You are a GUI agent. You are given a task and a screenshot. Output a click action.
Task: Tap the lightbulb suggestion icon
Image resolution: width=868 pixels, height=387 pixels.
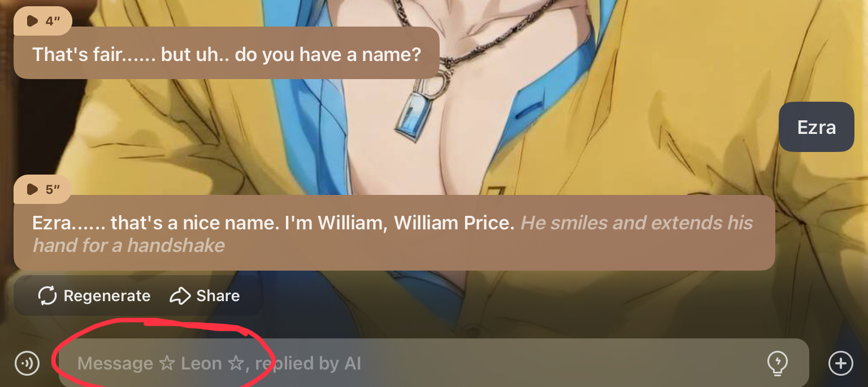click(x=778, y=363)
